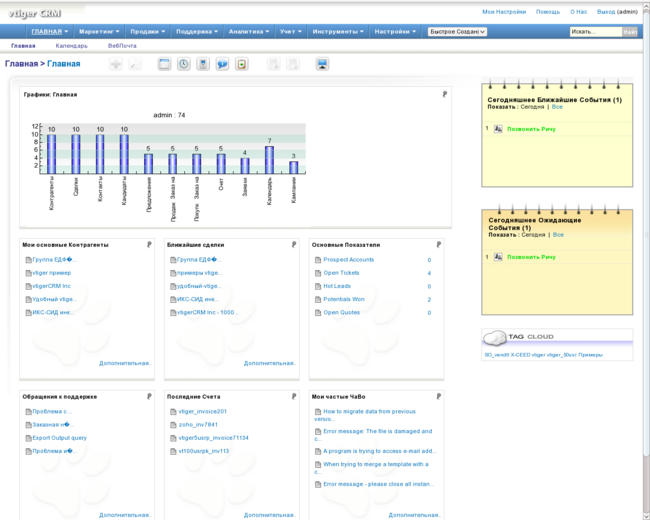Viewport: 650px width, 520px height.
Task: Open the calendar toolbar icon
Action: tap(165, 64)
